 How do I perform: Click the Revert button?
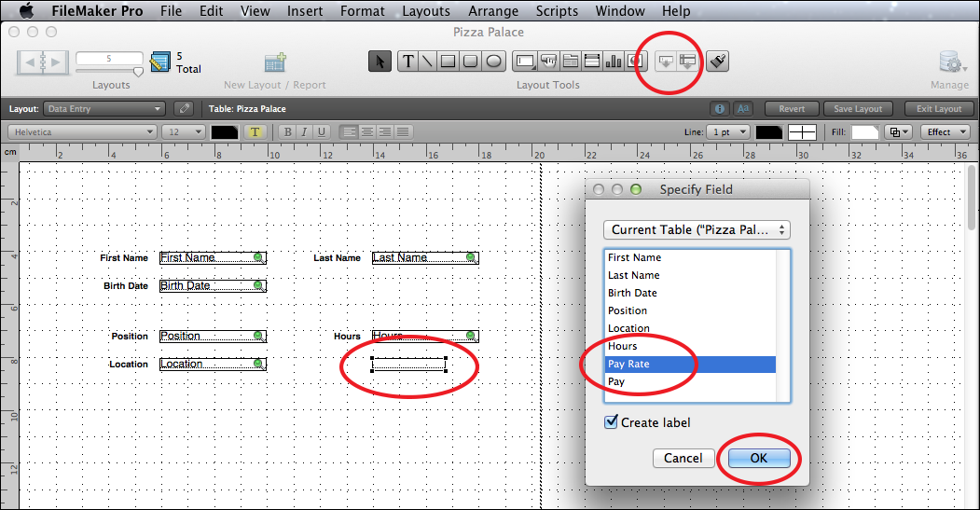tap(792, 109)
